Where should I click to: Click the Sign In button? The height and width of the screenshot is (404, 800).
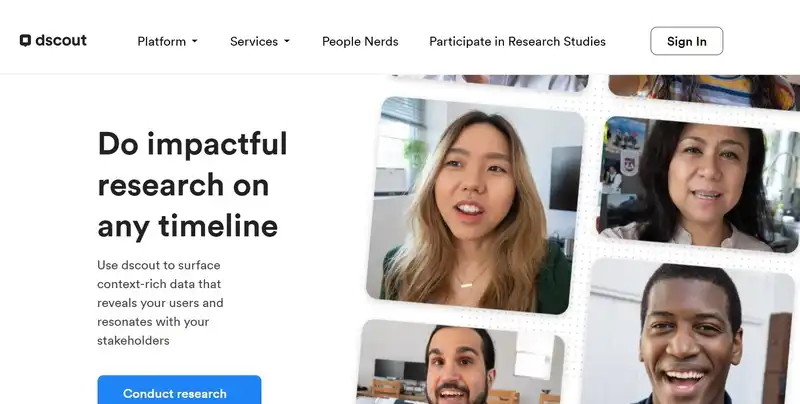[x=687, y=41]
